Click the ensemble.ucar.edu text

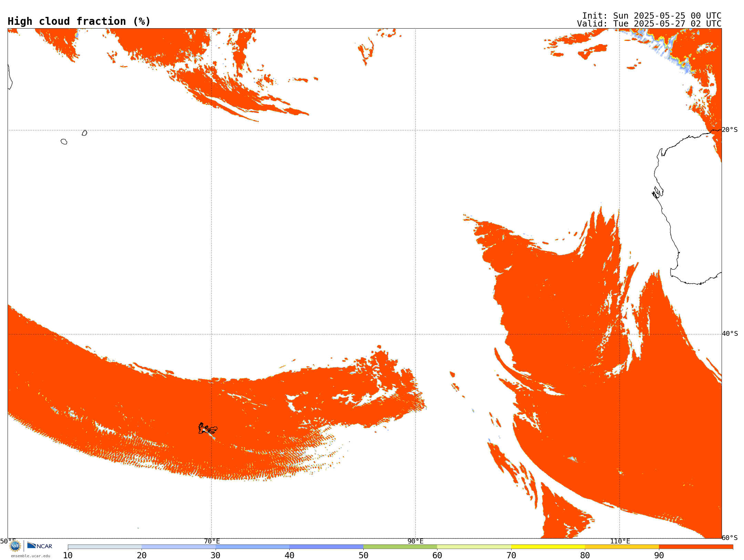point(31,556)
